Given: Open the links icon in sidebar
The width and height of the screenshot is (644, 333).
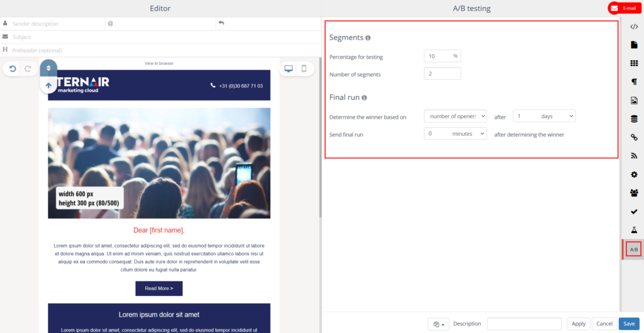Looking at the screenshot, I should click(x=634, y=138).
